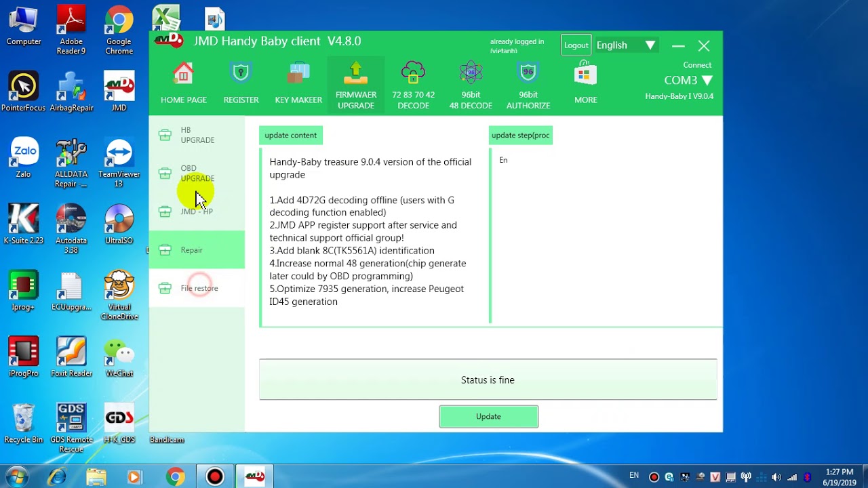Image resolution: width=868 pixels, height=488 pixels.
Task: Open K-Suite 2.23 desktop icon
Action: pos(24,224)
